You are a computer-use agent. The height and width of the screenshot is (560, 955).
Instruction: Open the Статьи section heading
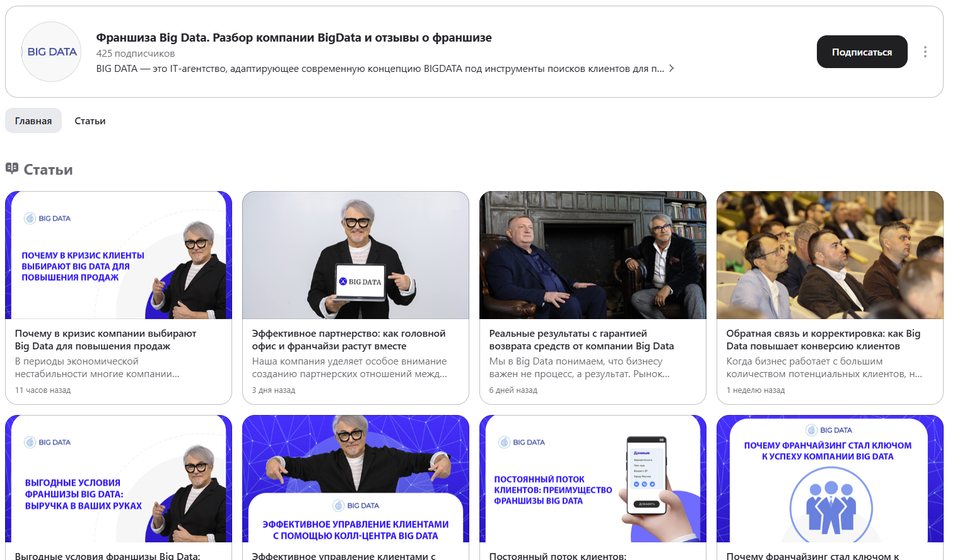pos(48,170)
